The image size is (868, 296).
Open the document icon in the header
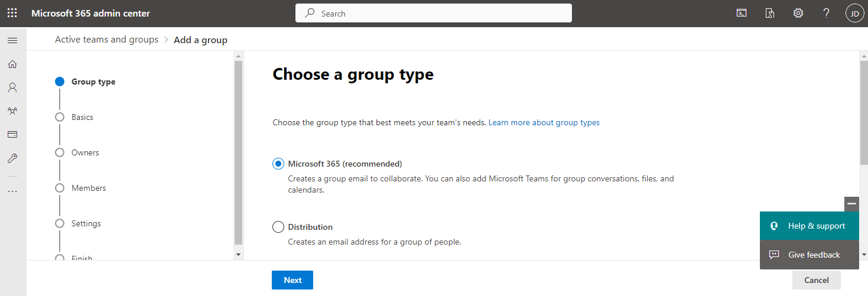click(x=770, y=13)
